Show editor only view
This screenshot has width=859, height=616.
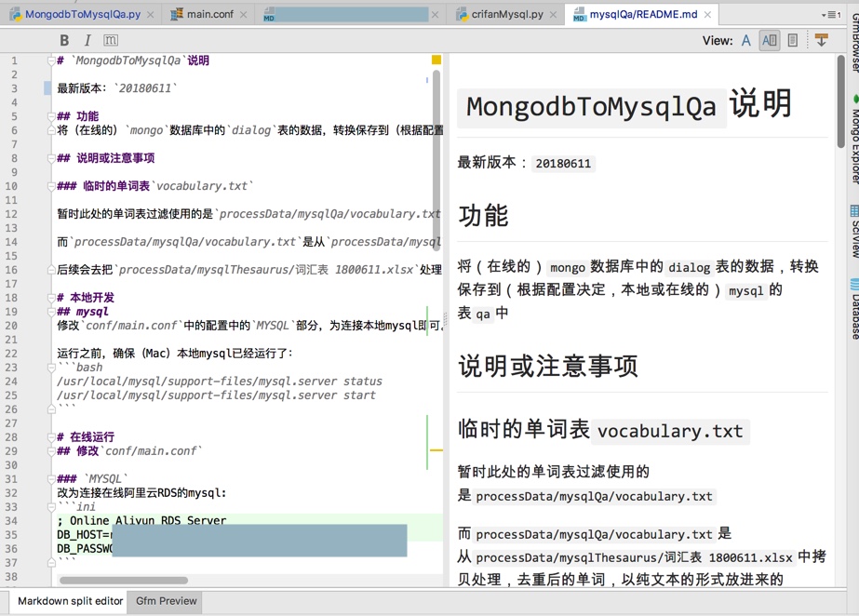[x=746, y=41]
